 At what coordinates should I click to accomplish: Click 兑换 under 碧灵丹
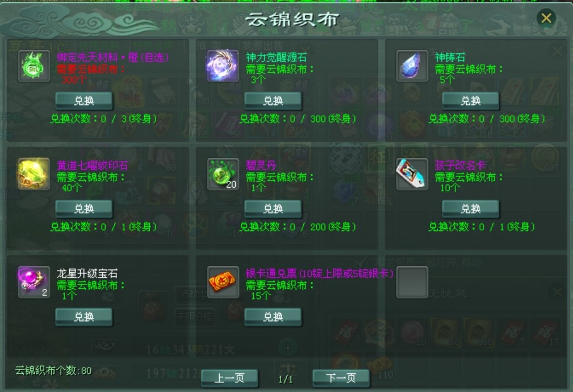pos(273,209)
